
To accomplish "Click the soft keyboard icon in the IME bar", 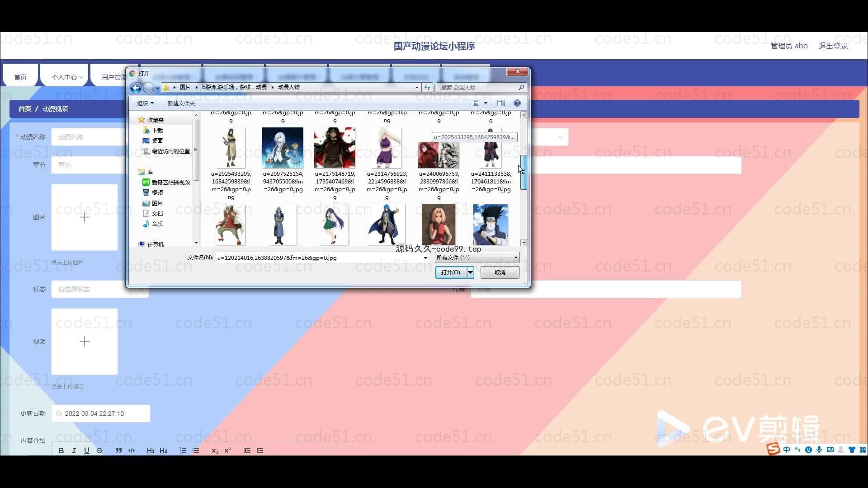I will click(830, 450).
